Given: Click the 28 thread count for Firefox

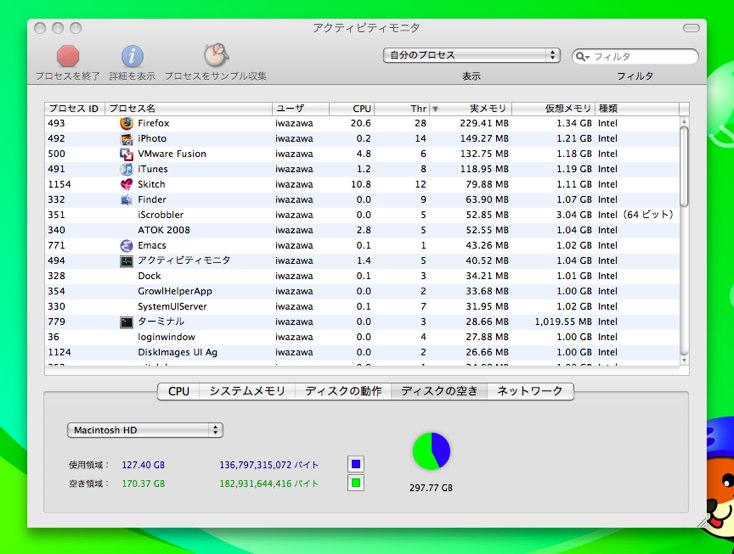Looking at the screenshot, I should pyautogui.click(x=420, y=124).
